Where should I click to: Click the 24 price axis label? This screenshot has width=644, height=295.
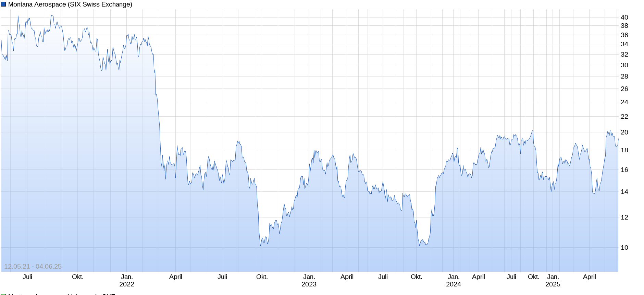(624, 102)
